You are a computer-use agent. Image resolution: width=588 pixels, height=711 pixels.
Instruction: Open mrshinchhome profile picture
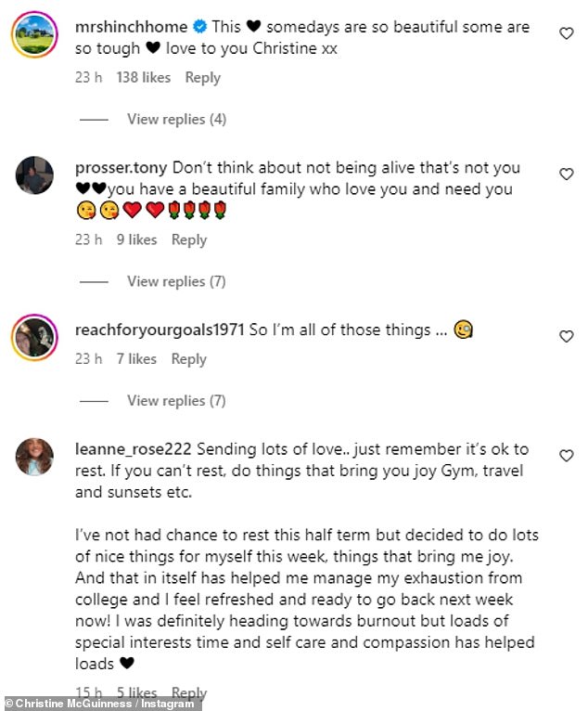point(34,35)
